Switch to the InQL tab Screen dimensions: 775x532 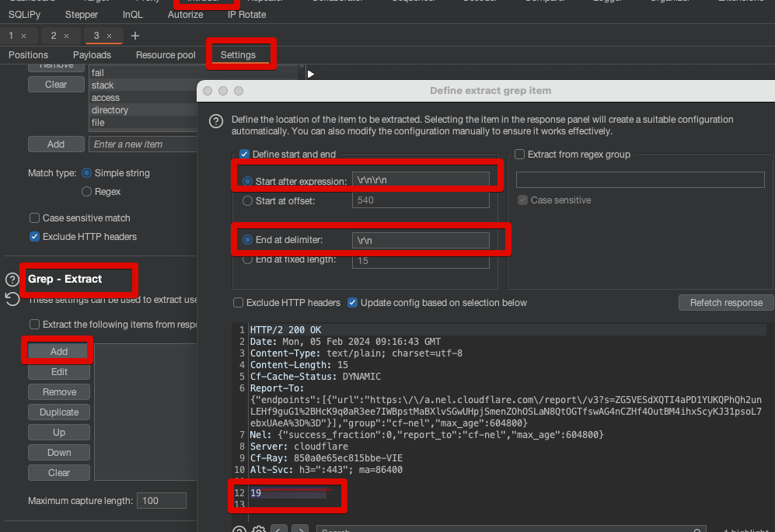tap(132, 15)
